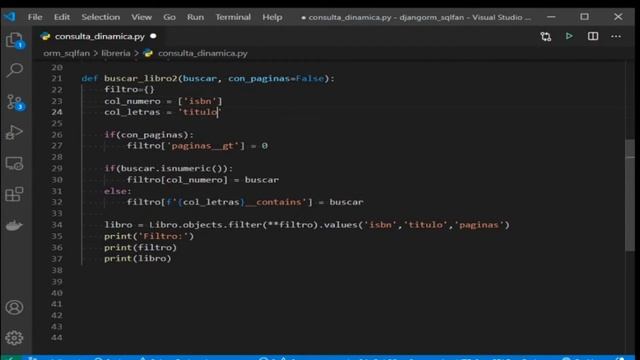
Task: Click 'if(con_paginas):' on line 26
Action: coord(149,135)
